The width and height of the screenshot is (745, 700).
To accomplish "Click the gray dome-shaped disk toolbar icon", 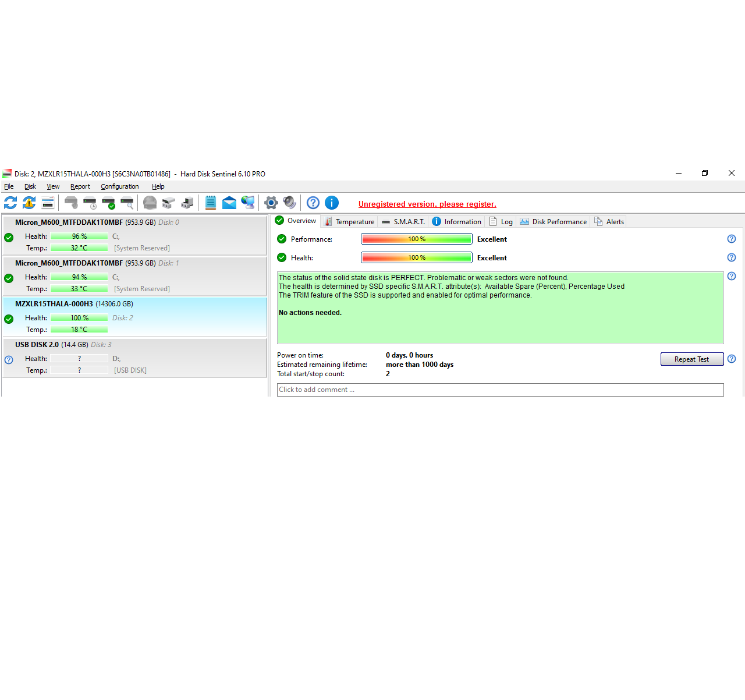I will [150, 203].
